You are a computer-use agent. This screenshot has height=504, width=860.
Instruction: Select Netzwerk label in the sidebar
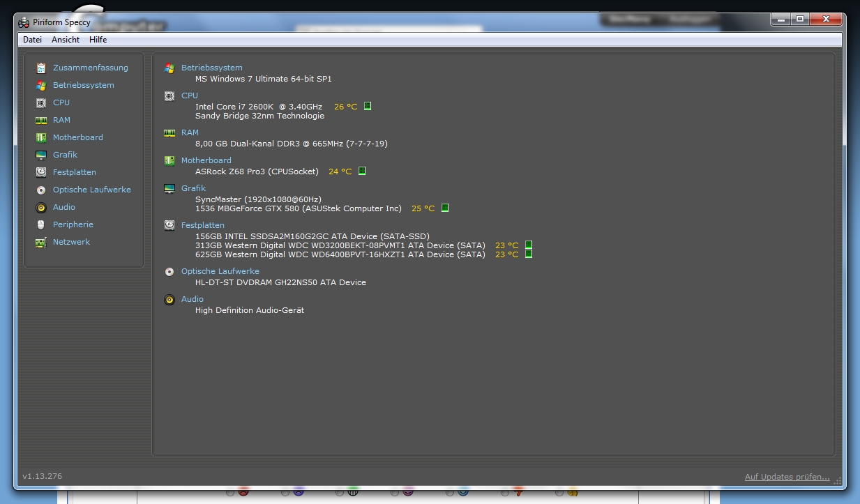click(x=72, y=242)
